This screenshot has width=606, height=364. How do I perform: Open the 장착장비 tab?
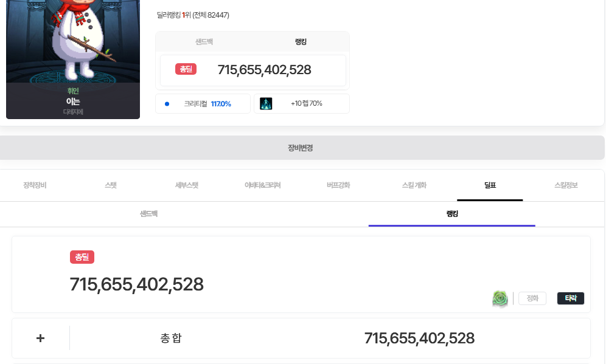tap(35, 185)
